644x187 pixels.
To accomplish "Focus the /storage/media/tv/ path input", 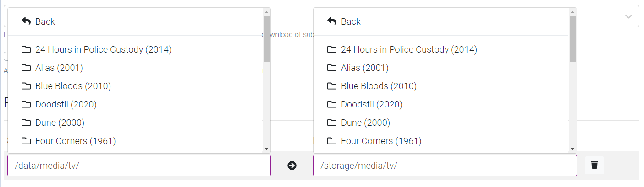I will coord(445,166).
